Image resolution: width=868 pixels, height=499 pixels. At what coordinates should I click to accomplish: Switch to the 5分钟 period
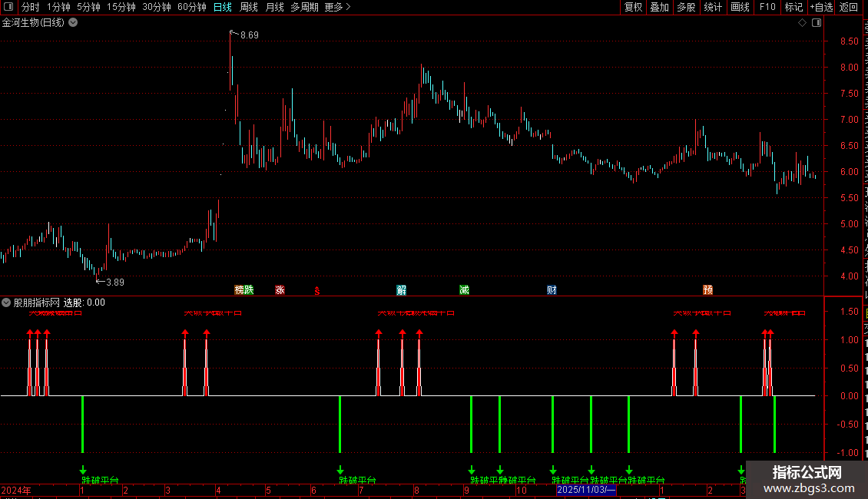[88, 7]
